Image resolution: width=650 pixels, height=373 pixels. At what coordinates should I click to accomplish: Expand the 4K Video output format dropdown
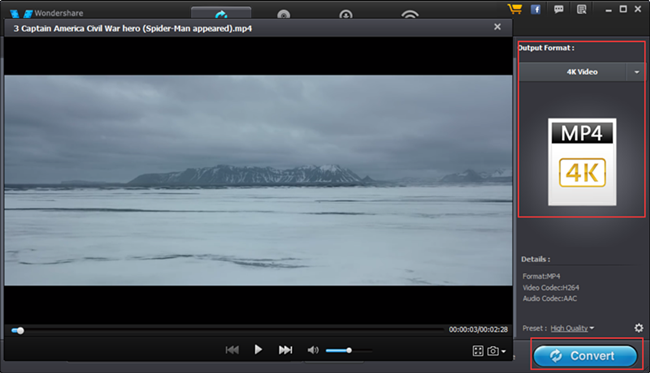[x=636, y=72]
